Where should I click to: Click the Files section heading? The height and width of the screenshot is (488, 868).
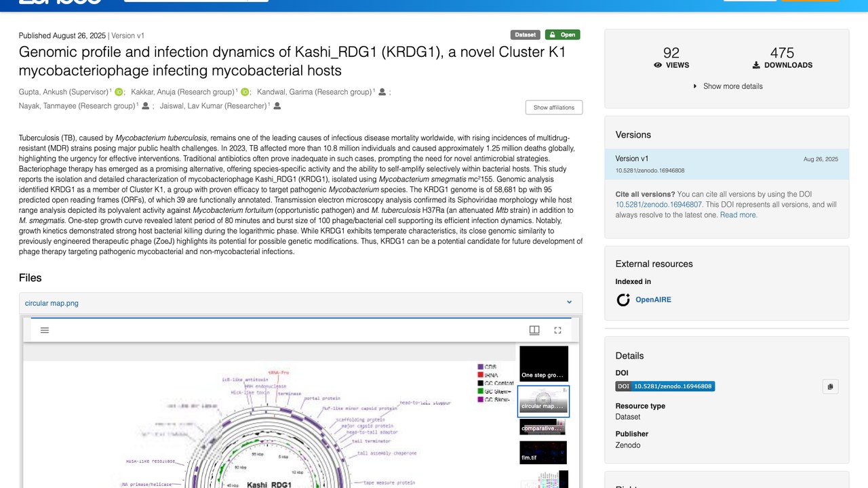click(x=31, y=278)
